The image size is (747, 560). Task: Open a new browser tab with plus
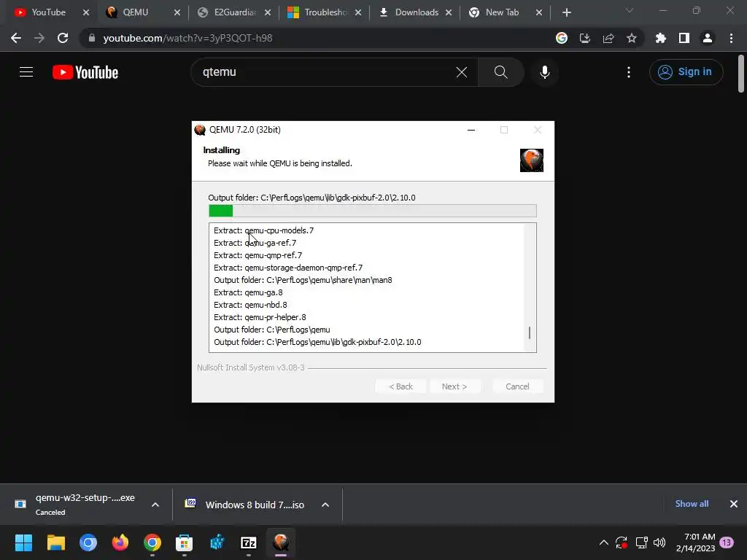click(566, 12)
